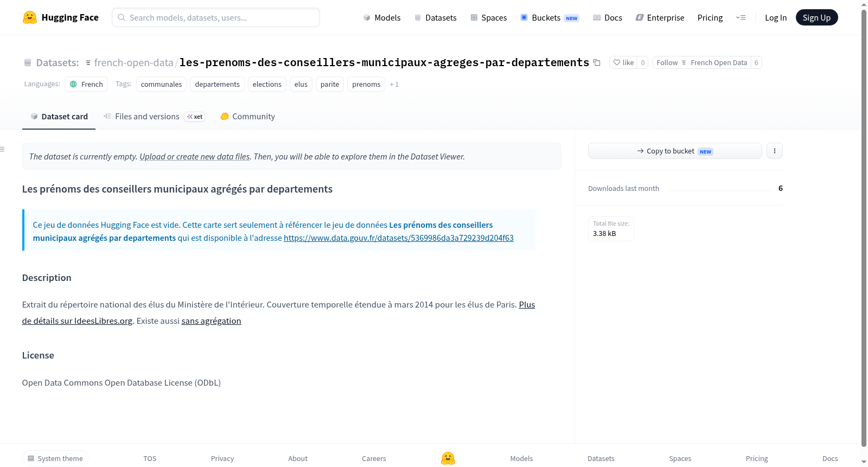Click the License heading
The width and height of the screenshot is (868, 467).
pyautogui.click(x=38, y=355)
